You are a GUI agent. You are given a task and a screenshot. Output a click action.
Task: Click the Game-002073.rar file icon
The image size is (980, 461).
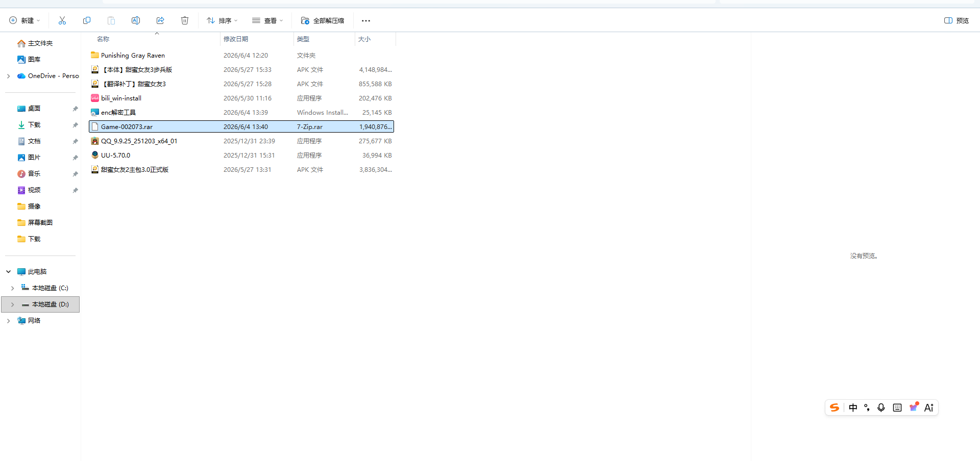(95, 126)
